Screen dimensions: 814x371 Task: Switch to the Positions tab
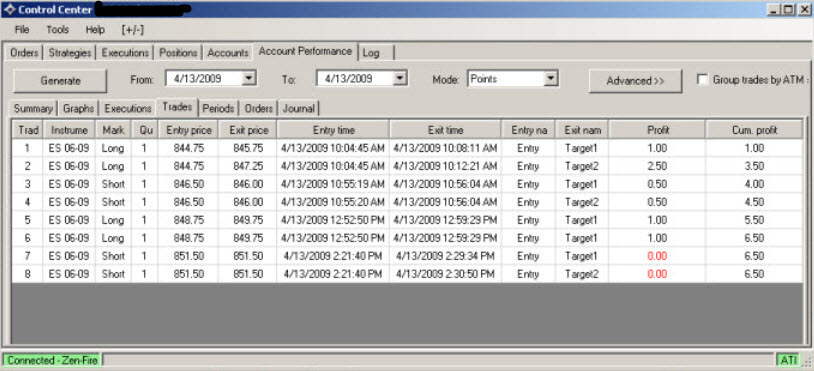pyautogui.click(x=178, y=52)
